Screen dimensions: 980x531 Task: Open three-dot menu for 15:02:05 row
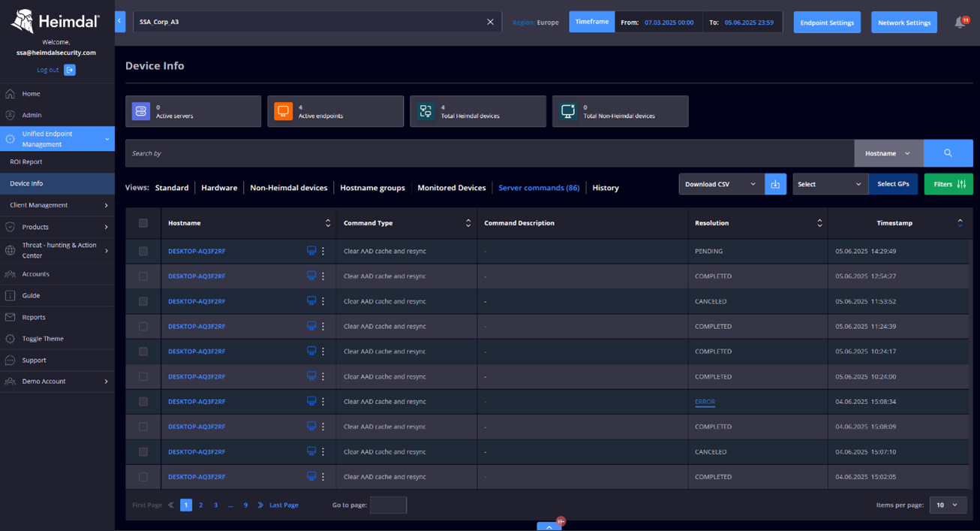click(x=323, y=477)
